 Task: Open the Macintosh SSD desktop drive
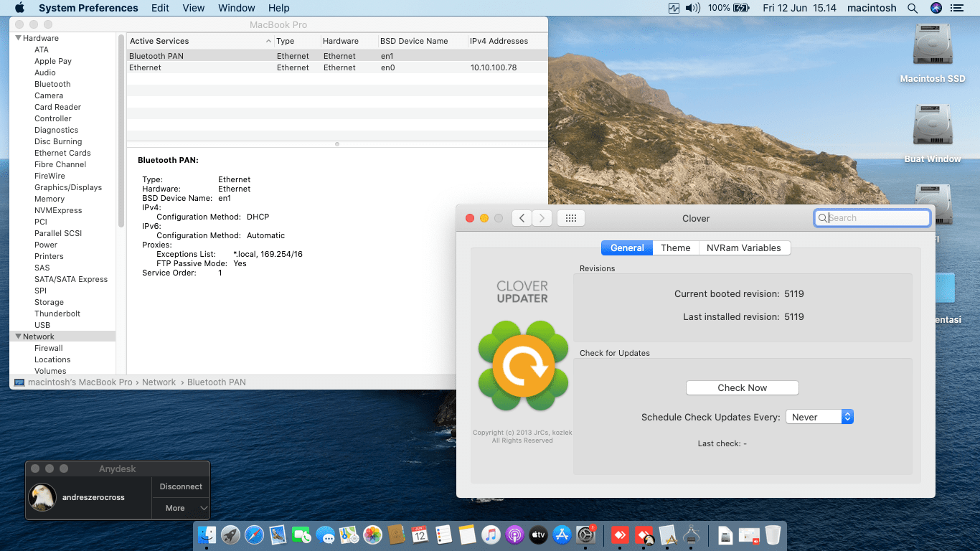coord(932,50)
